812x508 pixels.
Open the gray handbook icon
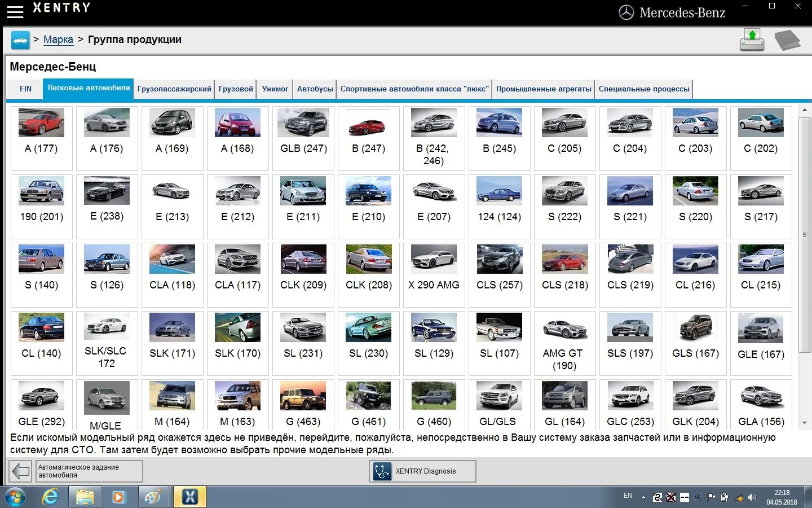pos(787,41)
